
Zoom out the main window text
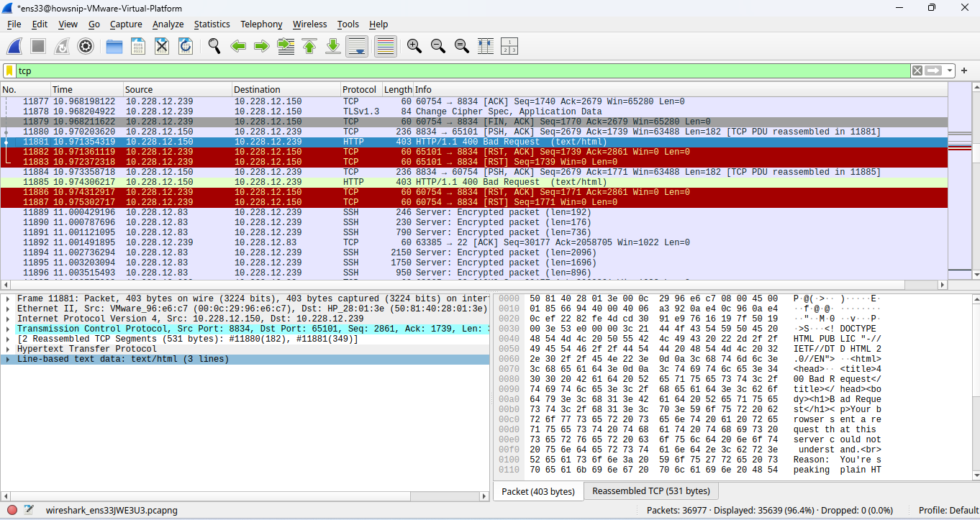(x=438, y=47)
